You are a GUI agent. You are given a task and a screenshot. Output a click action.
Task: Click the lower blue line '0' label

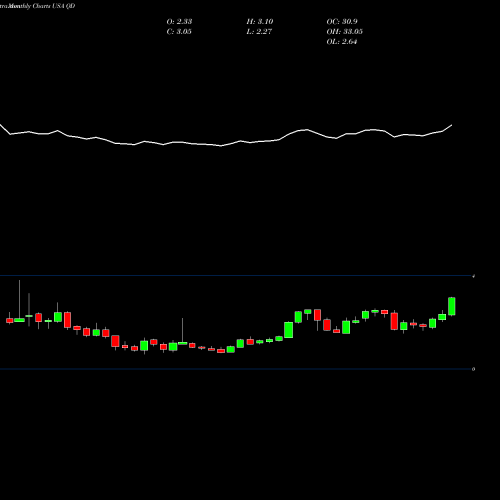[x=473, y=369]
